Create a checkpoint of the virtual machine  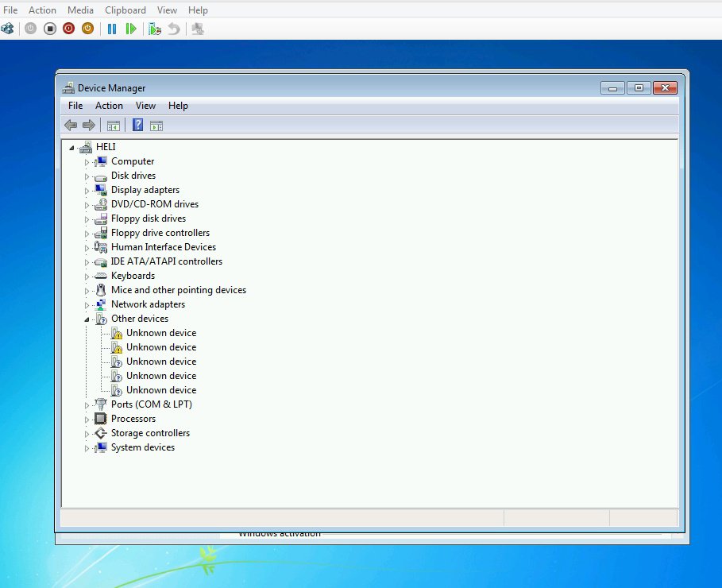coord(155,28)
